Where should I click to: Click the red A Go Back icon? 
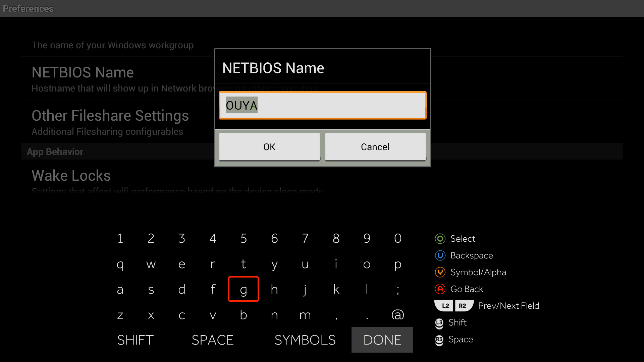pyautogui.click(x=440, y=289)
